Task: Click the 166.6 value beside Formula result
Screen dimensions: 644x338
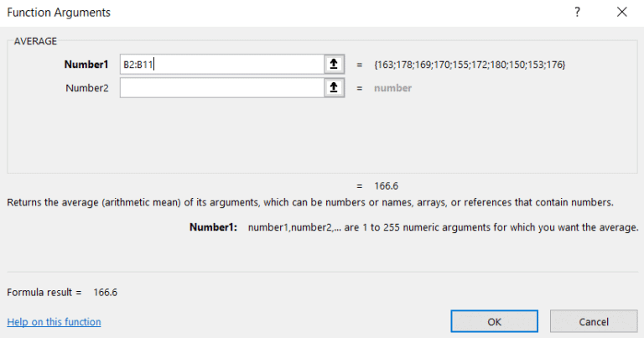Action: click(x=106, y=293)
